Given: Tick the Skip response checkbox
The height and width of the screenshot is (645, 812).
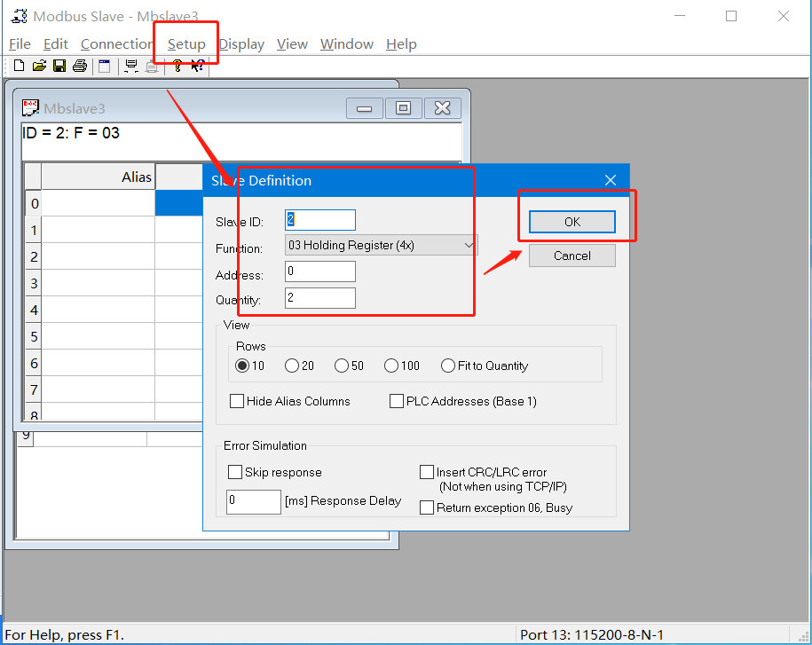Looking at the screenshot, I should 235,472.
